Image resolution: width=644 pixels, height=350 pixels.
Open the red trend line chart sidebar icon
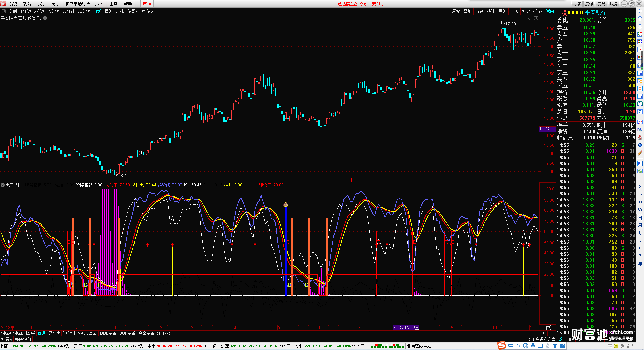click(640, 50)
